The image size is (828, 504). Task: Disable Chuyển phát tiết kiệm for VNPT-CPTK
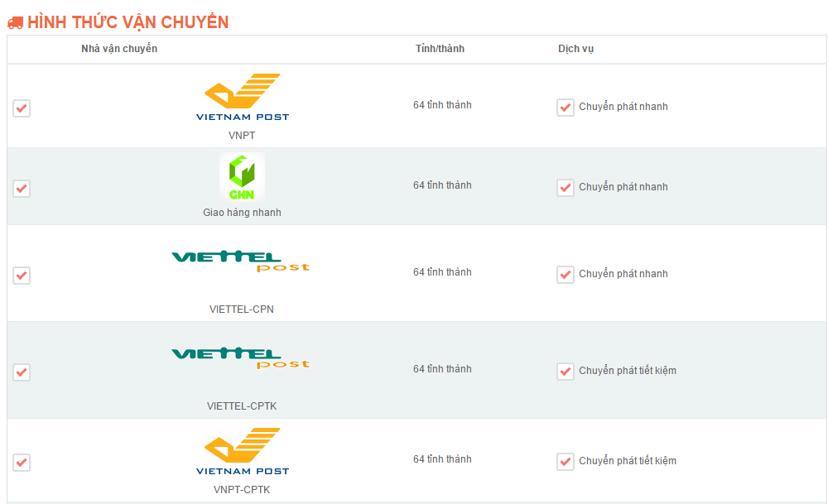pyautogui.click(x=566, y=461)
